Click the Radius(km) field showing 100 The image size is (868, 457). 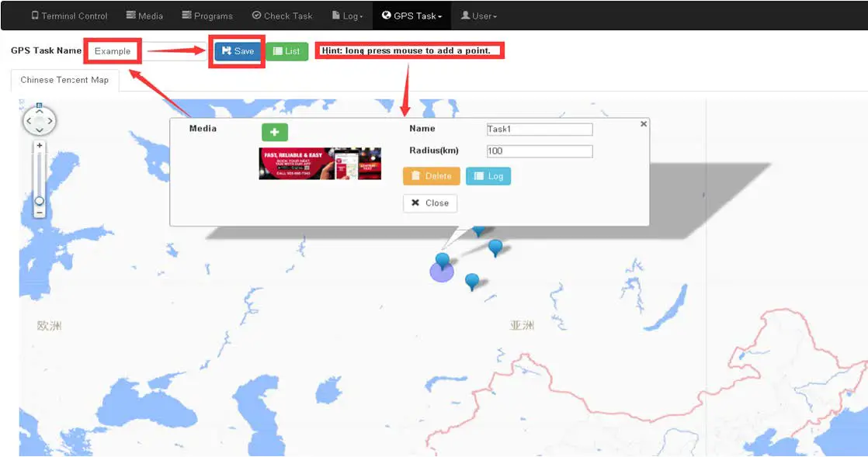coord(540,151)
